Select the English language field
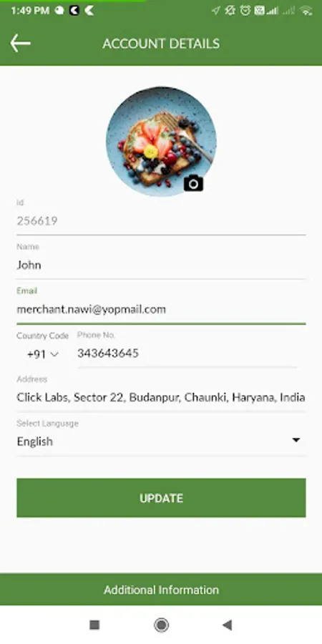 pos(161,441)
